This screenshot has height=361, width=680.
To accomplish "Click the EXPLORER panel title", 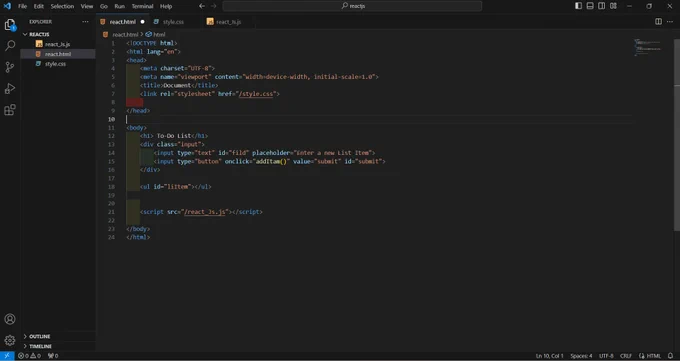I will (x=40, y=22).
